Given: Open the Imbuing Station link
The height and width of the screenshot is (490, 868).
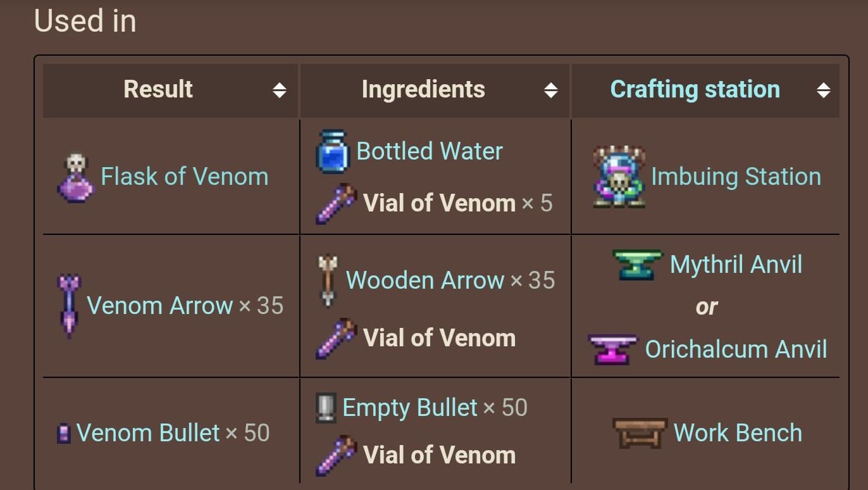Looking at the screenshot, I should click(x=736, y=177).
